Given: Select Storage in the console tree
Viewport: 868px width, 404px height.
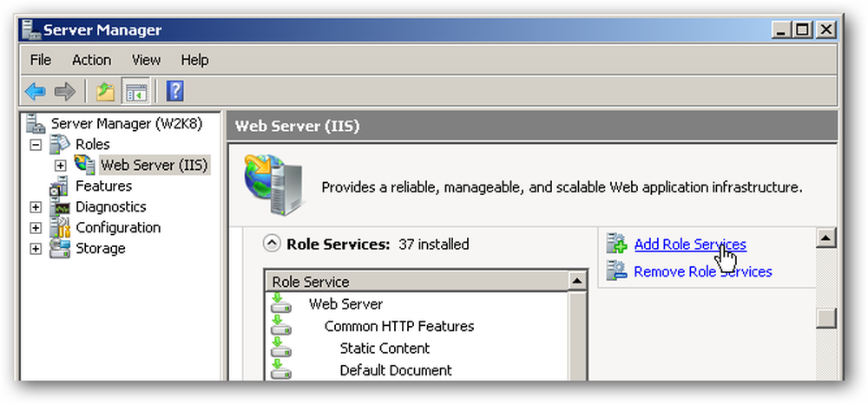Looking at the screenshot, I should tap(100, 249).
